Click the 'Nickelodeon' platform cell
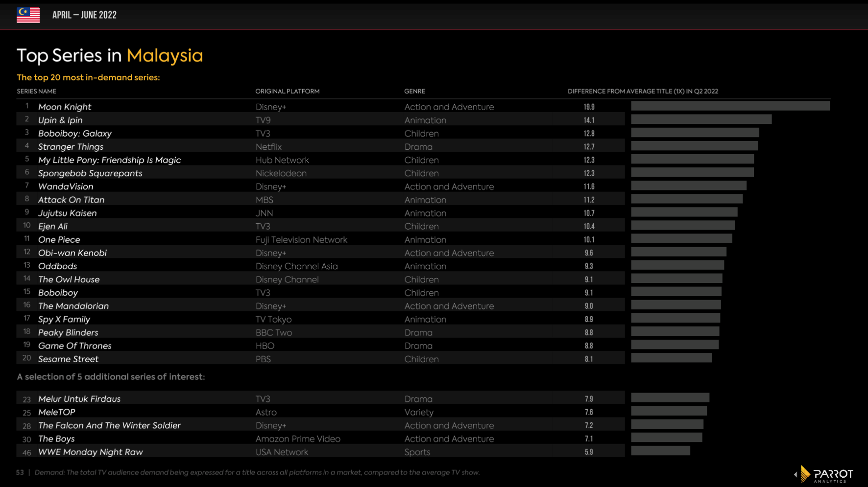 (281, 173)
